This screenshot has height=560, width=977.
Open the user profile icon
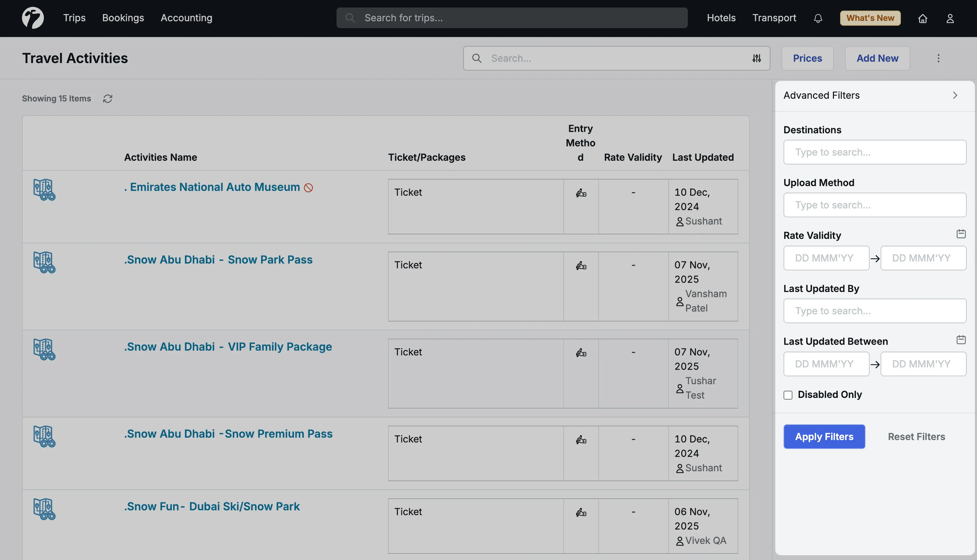click(x=950, y=18)
